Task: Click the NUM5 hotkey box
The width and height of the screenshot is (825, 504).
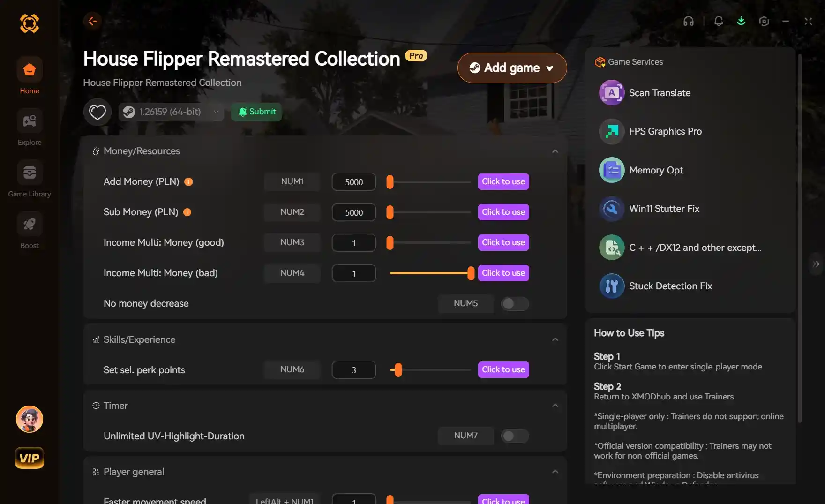Action: pos(465,303)
